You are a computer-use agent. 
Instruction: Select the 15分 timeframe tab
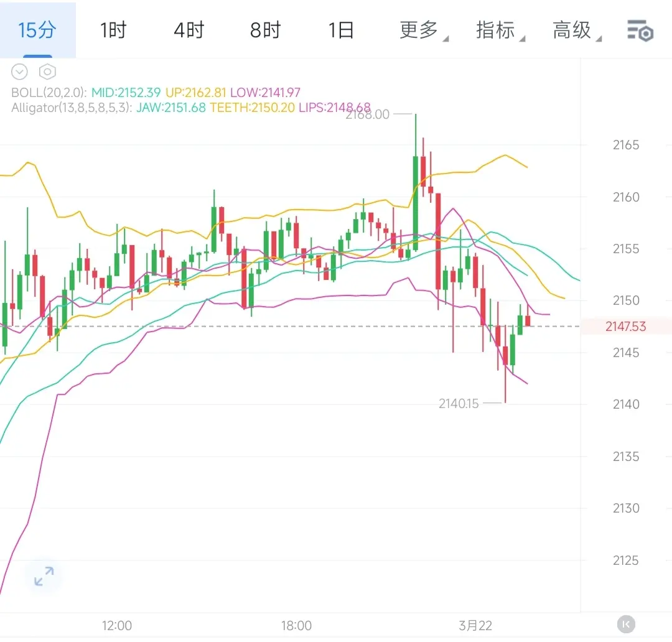[x=37, y=30]
